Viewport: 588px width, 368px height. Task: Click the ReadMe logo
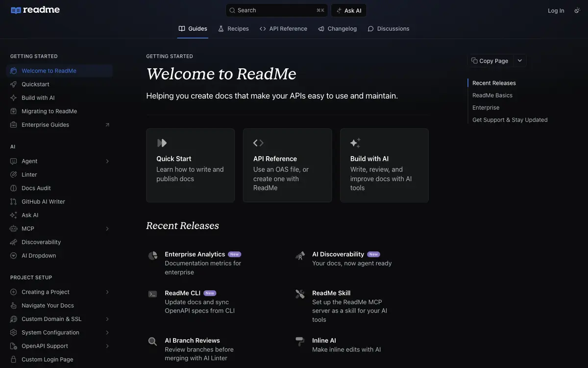pyautogui.click(x=35, y=10)
